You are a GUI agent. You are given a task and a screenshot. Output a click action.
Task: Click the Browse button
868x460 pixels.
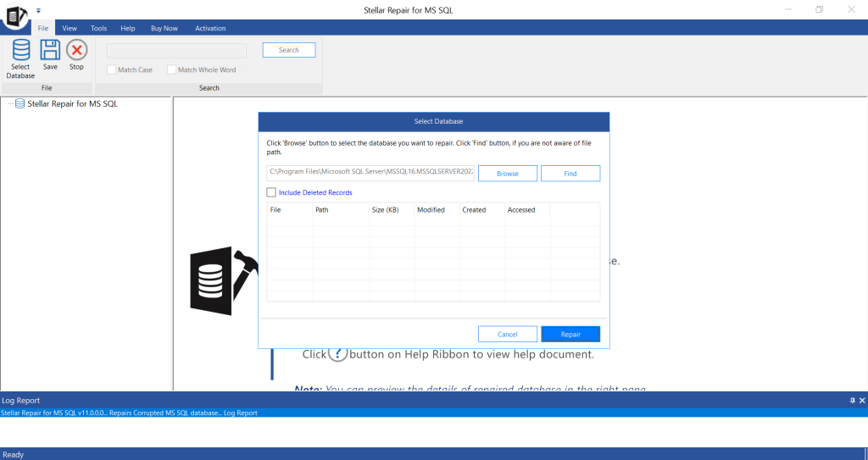[508, 174]
